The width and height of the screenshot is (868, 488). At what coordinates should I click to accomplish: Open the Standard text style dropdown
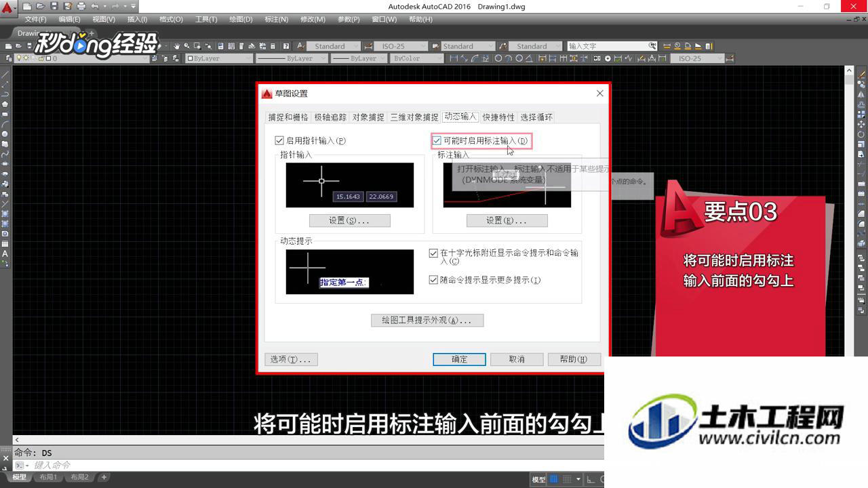coord(334,46)
